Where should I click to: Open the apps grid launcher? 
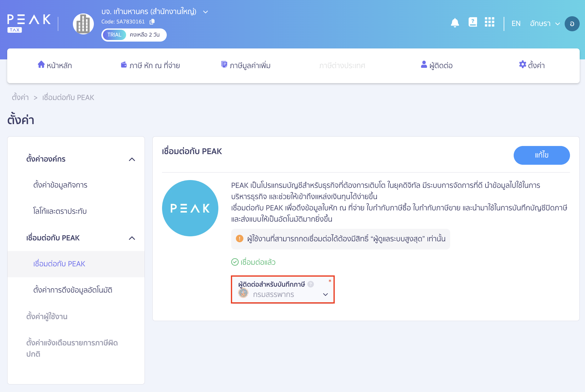tap(490, 22)
